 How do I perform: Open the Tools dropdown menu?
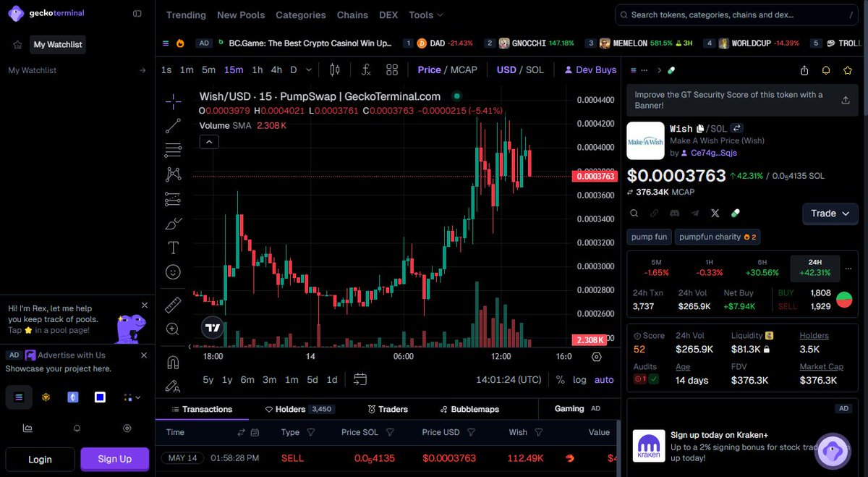426,14
